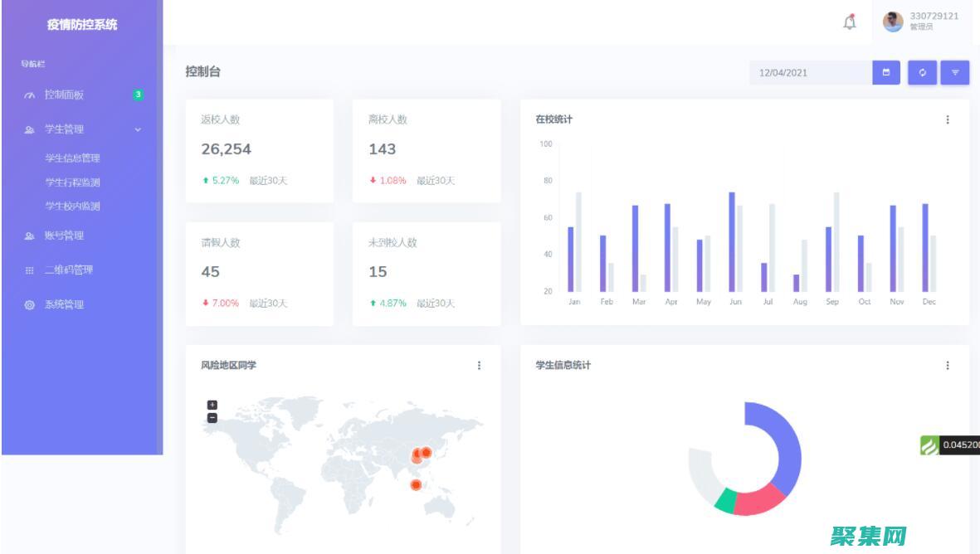Collapse the 学生管理 submenu chevron
The width and height of the screenshot is (980, 554).
click(138, 129)
